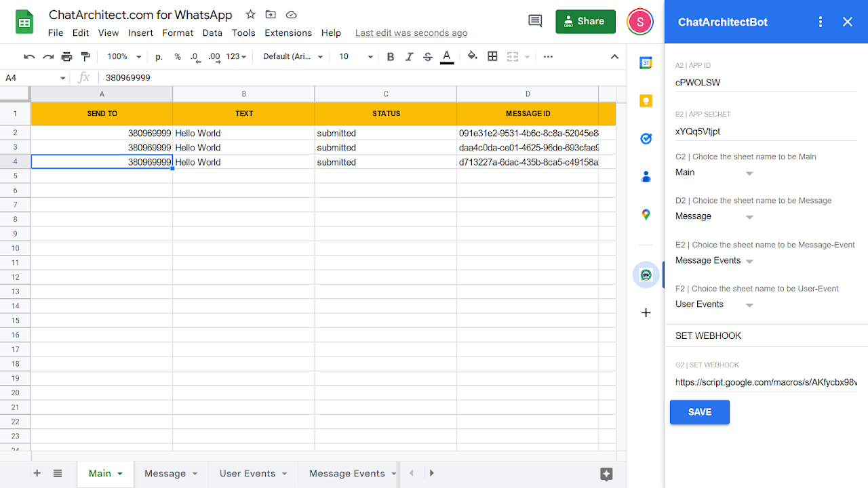
Task: Add a new sheet
Action: tap(37, 473)
